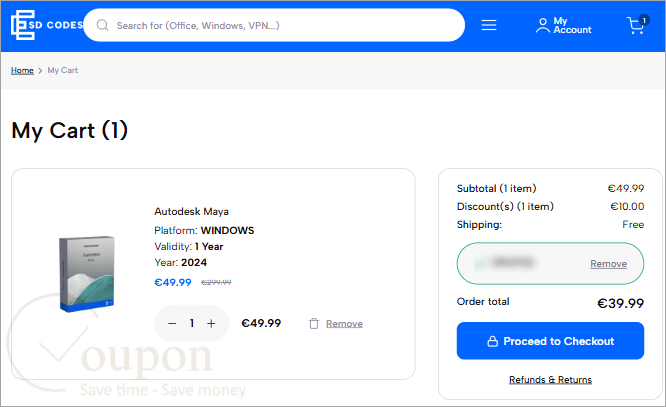The height and width of the screenshot is (407, 666).
Task: Click the My Cart (1) heading
Action: pyautogui.click(x=70, y=130)
